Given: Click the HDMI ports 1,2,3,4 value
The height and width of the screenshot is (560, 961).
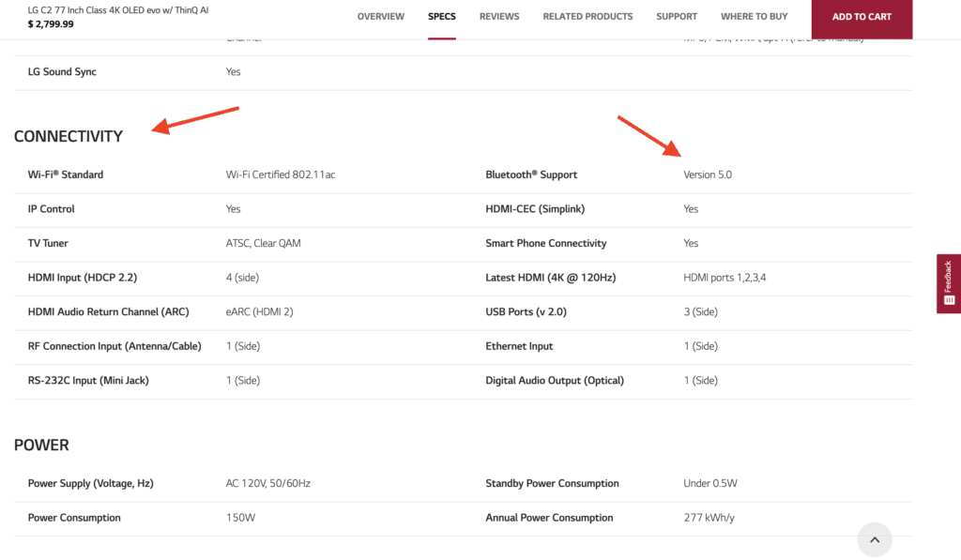Looking at the screenshot, I should [x=725, y=278].
